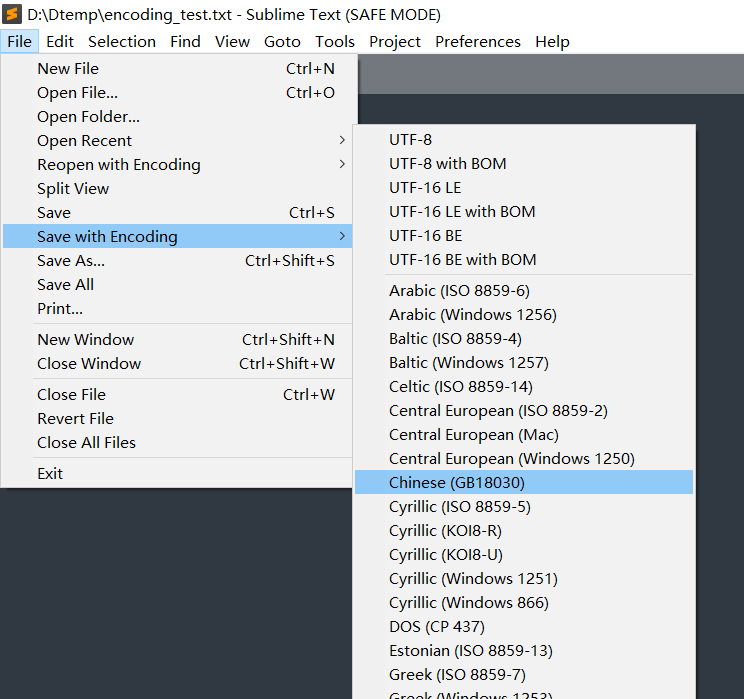The width and height of the screenshot is (744, 699).
Task: Choose Save in the File menu
Action: coord(177,213)
